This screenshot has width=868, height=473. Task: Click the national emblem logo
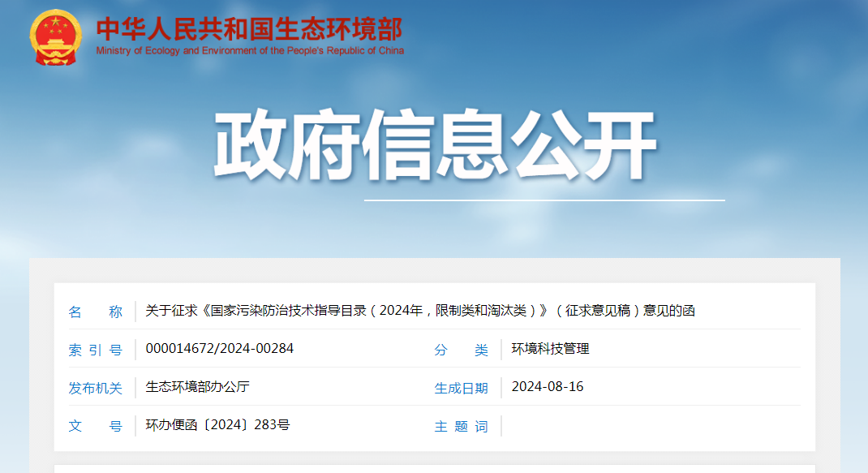(x=55, y=37)
